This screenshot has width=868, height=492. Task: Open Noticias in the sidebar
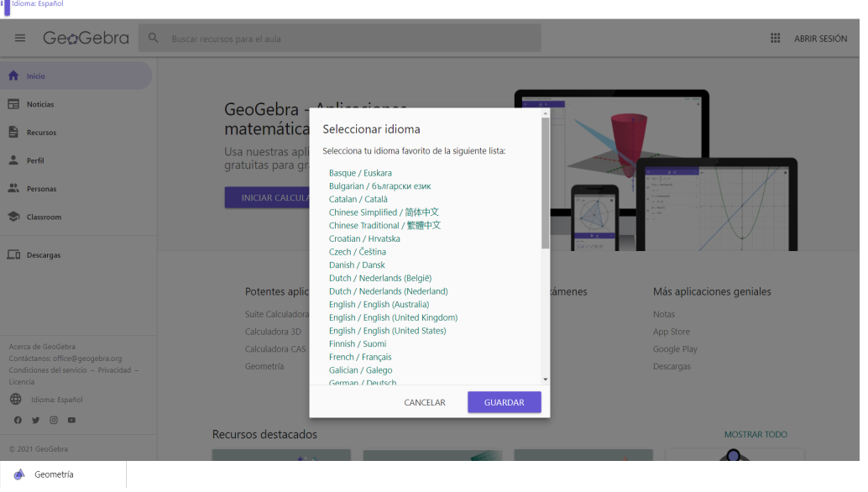40,104
